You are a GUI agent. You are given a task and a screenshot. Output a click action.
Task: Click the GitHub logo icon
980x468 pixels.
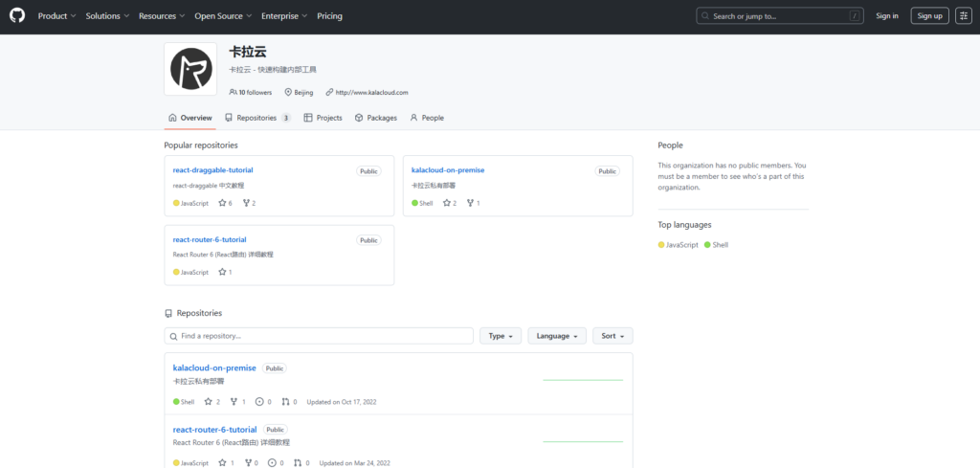(17, 16)
